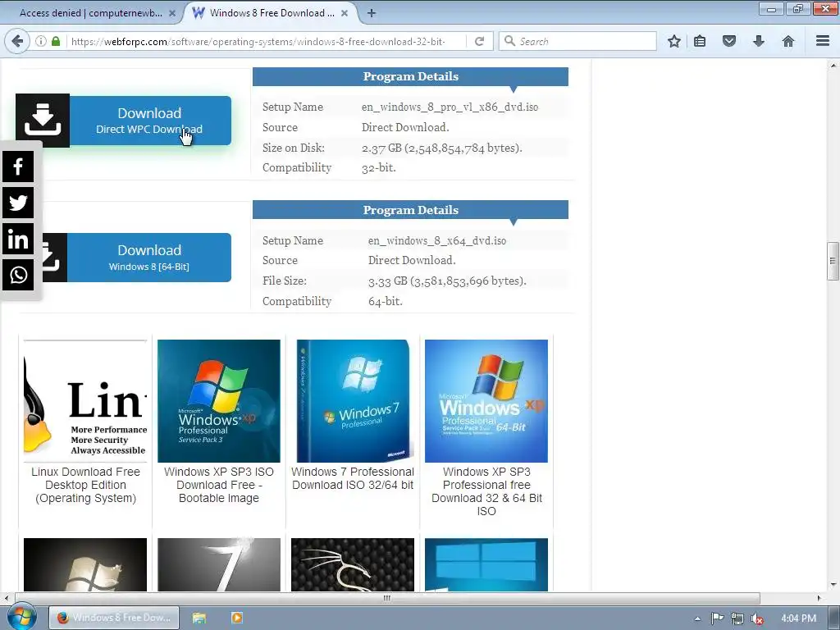
Task: Click the 2.37 GB size value
Action: [x=441, y=148]
